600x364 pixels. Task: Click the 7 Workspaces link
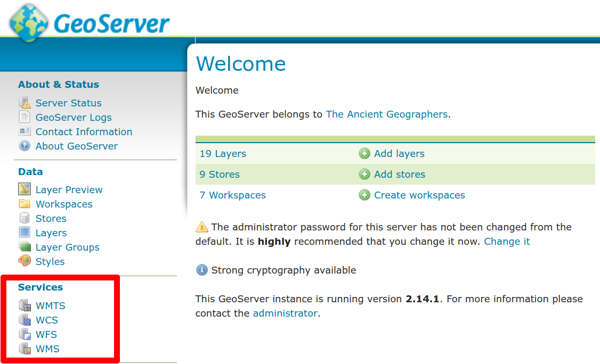(x=233, y=195)
